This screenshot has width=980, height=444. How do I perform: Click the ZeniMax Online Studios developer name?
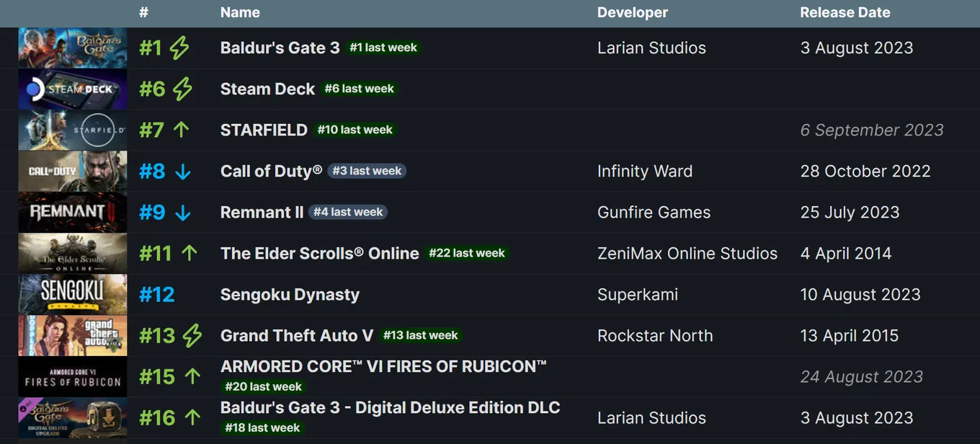[x=687, y=254]
